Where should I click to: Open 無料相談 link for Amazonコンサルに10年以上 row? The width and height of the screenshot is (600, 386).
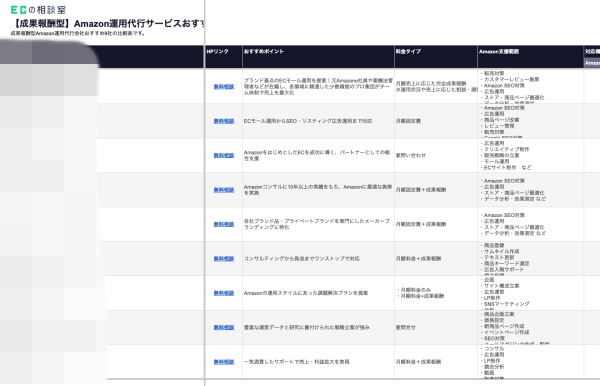[x=224, y=190]
